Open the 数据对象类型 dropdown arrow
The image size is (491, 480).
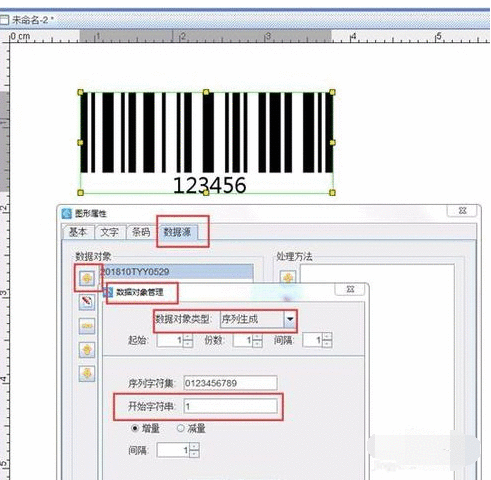pos(290,319)
